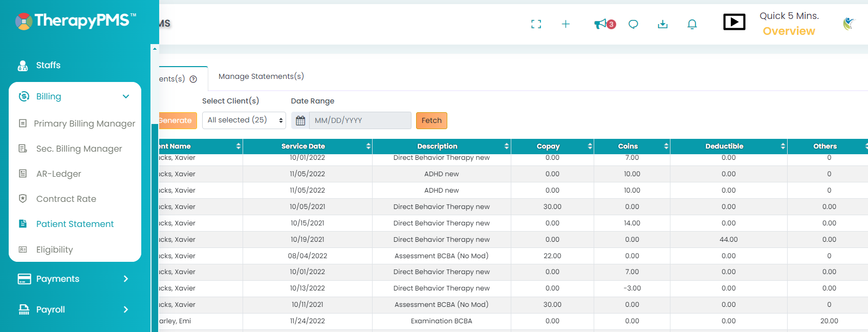Click the help question mark icon on tab
Image resolution: width=868 pixels, height=332 pixels.
(x=193, y=79)
